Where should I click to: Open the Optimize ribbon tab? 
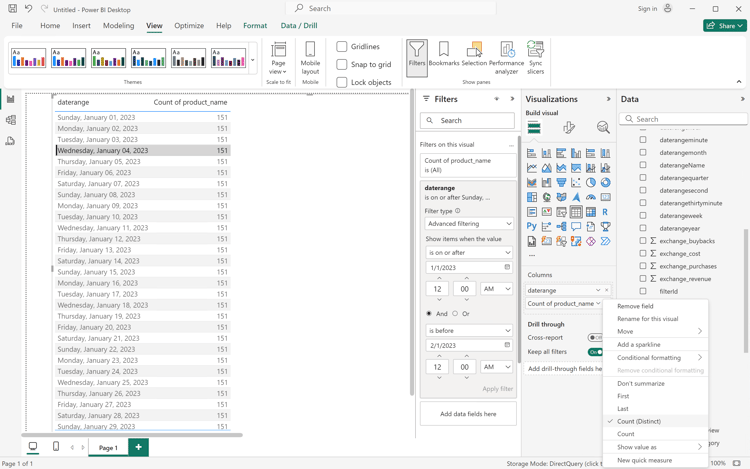[189, 26]
